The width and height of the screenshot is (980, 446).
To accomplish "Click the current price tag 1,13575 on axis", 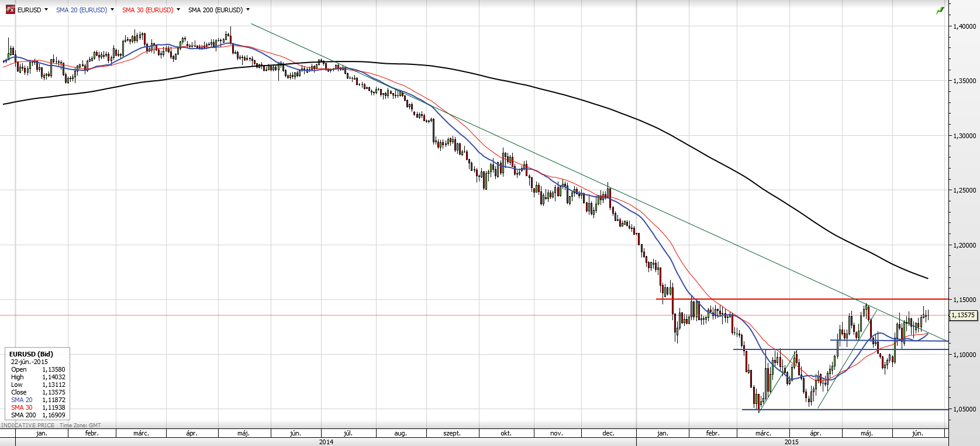I will 963,315.
